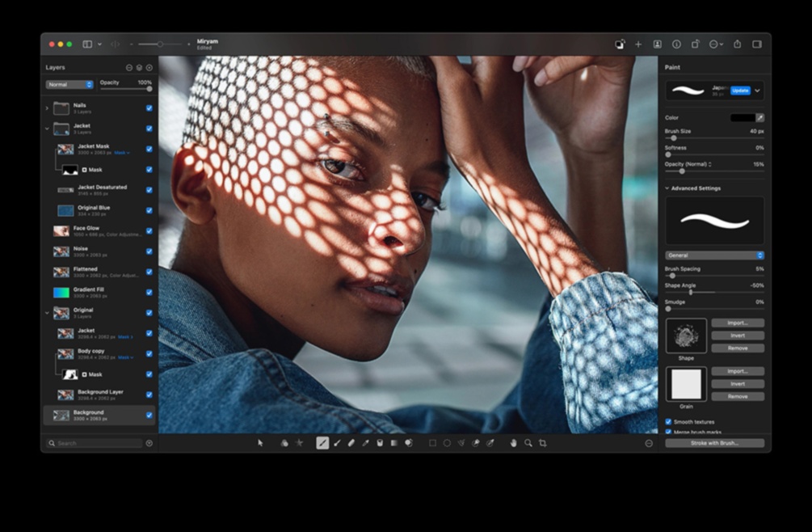Click the color eyedropper next to Color
Screen dimensions: 812x532
point(759,118)
